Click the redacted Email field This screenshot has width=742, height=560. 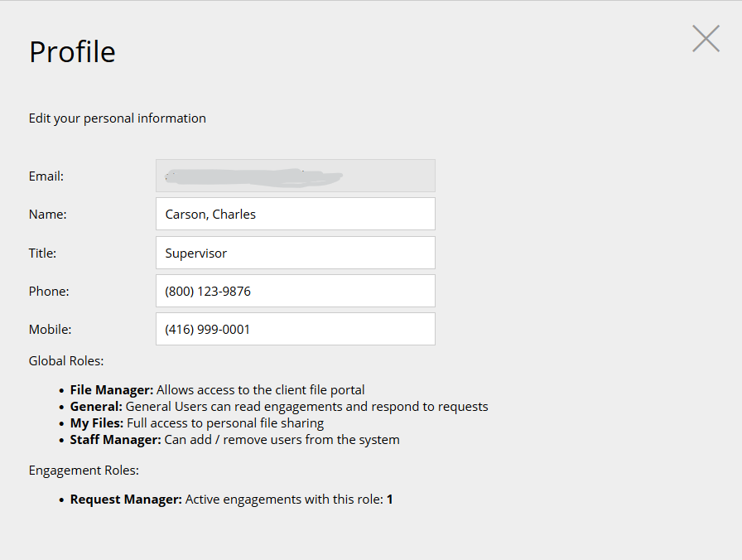[295, 176]
